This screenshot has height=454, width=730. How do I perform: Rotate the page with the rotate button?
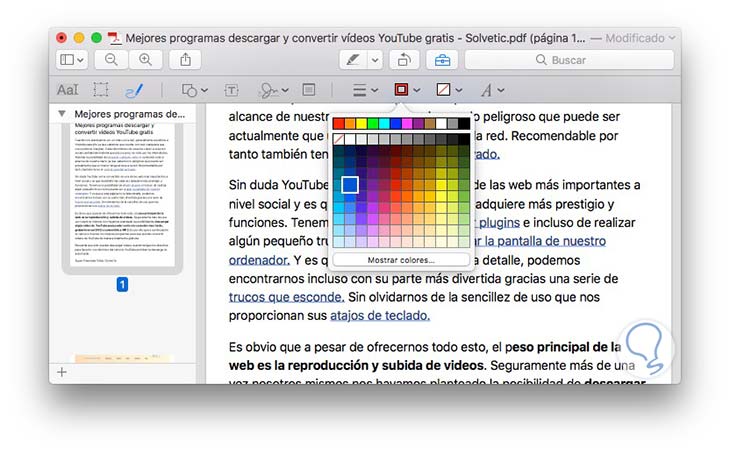pyautogui.click(x=404, y=60)
